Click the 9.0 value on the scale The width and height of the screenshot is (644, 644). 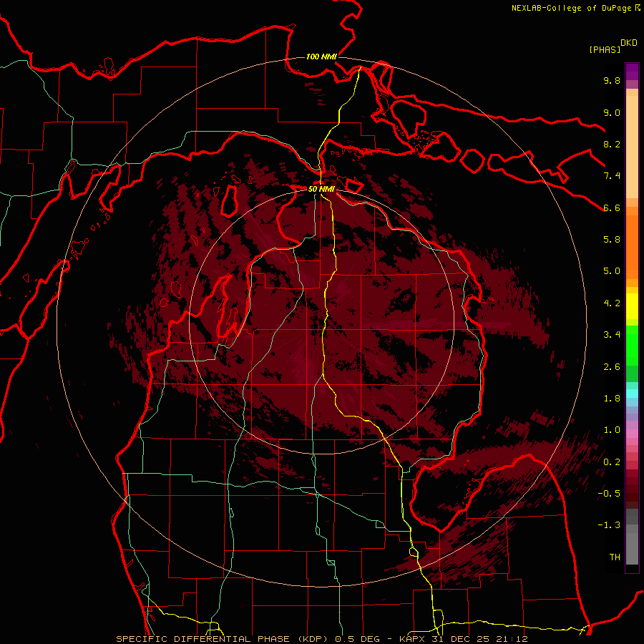612,112
